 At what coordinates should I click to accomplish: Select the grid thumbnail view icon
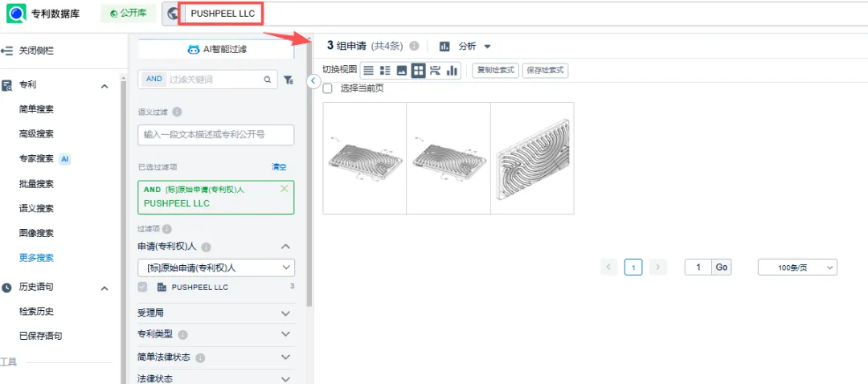click(x=419, y=70)
